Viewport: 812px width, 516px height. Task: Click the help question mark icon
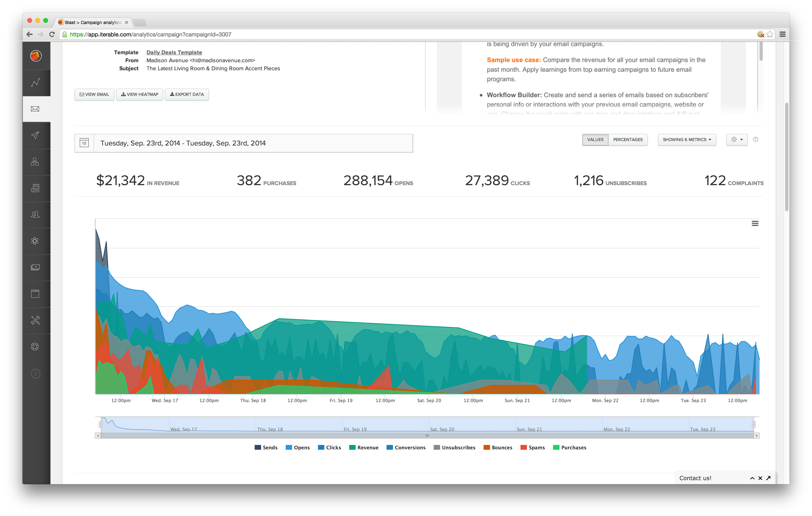coord(756,140)
